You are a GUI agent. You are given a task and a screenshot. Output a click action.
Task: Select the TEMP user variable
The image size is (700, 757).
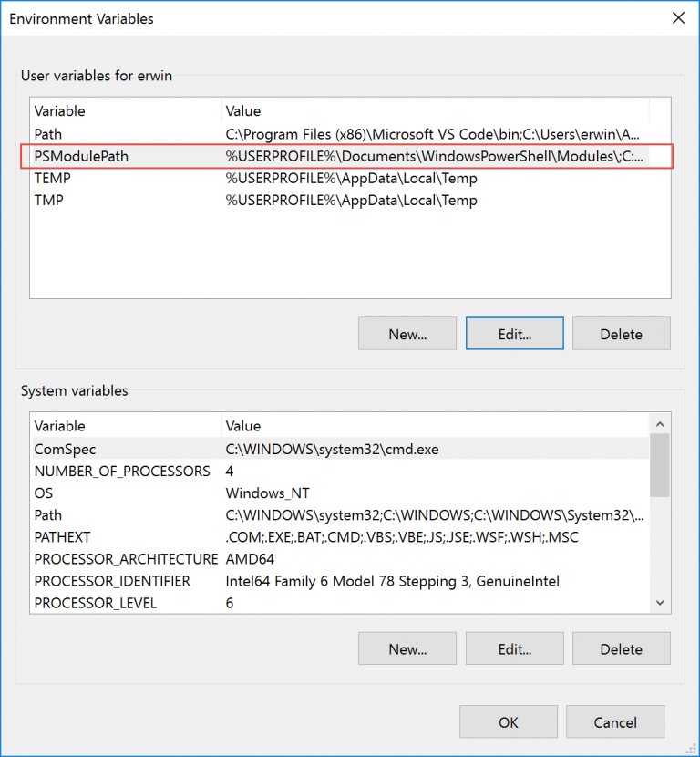tap(137, 178)
